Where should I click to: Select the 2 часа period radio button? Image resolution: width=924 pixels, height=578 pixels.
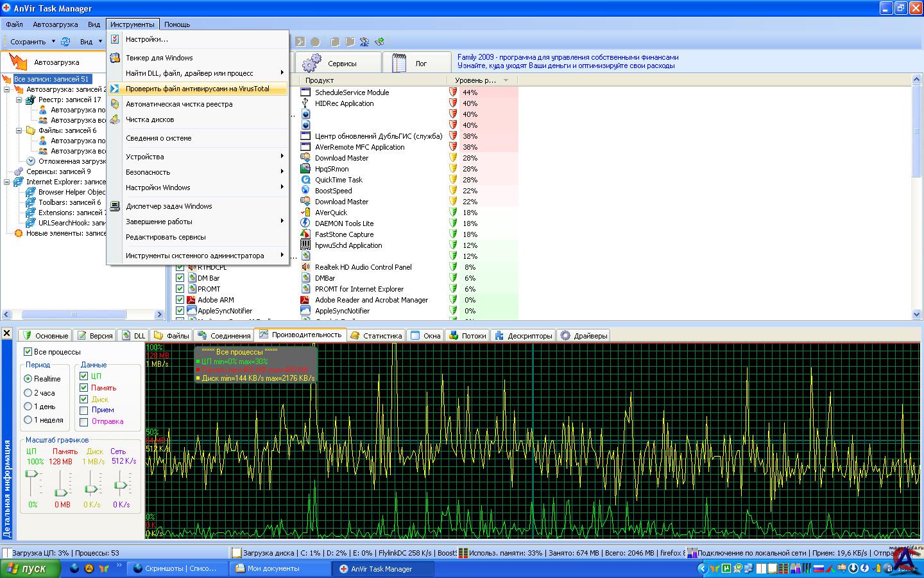coord(28,392)
